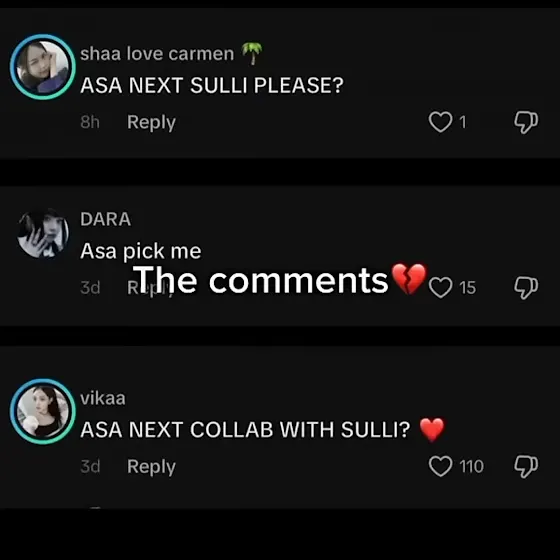Reply to vikaa's comment
The width and height of the screenshot is (560, 560).
[x=151, y=466]
